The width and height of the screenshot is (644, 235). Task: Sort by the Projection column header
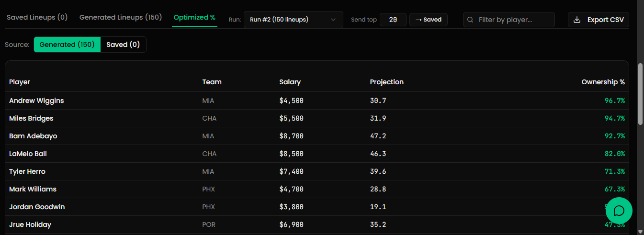(x=386, y=82)
